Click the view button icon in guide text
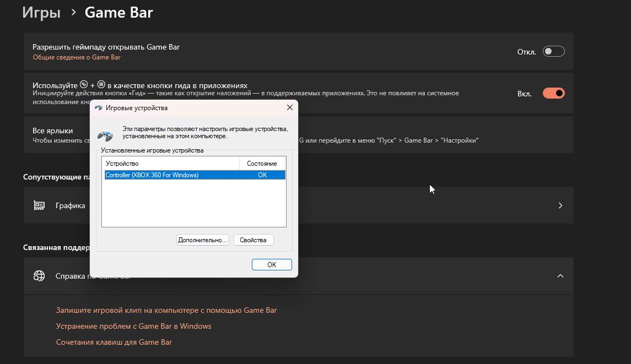This screenshot has height=364, width=631. [84, 84]
